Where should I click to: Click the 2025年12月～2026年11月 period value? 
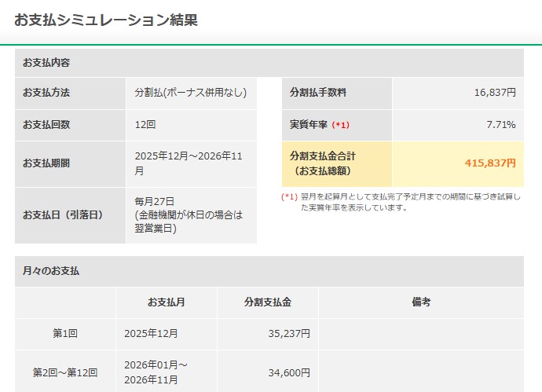tap(189, 163)
